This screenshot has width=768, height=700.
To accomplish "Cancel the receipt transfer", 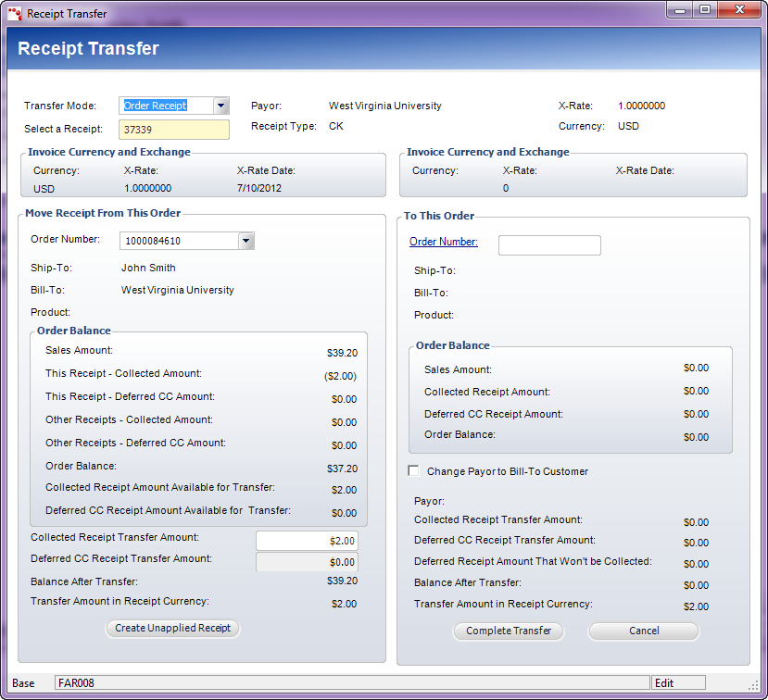I will tap(644, 631).
